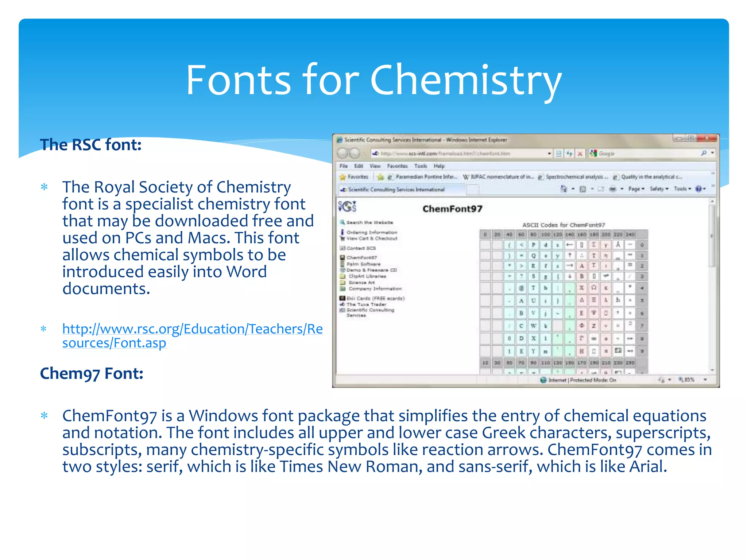Click the View Cart & Checkout link
Image resolution: width=747 pixels, height=560 pixels.
coord(372,238)
